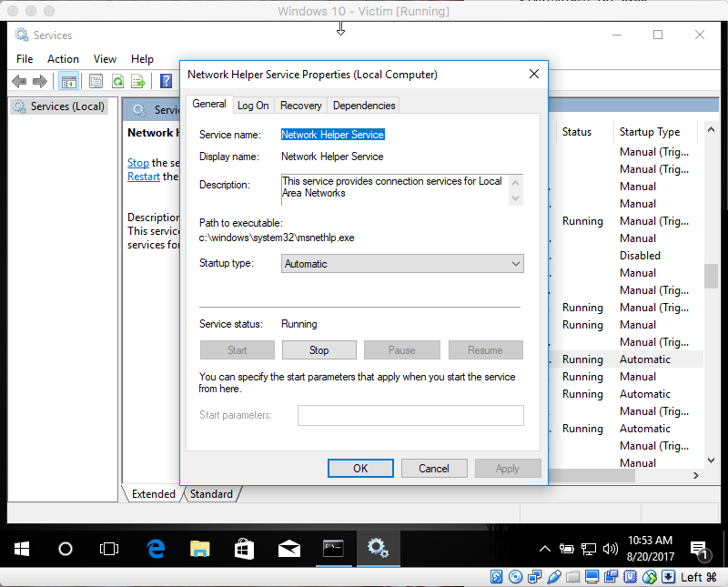
Task: Switch to the Log On tab
Action: click(x=253, y=106)
